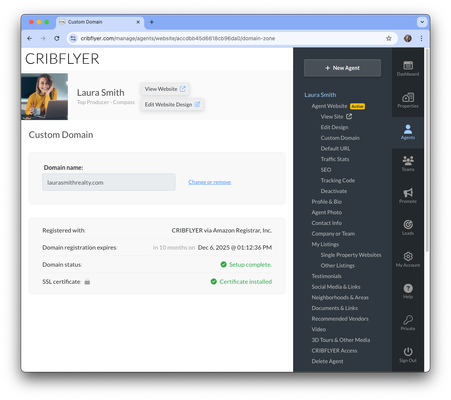Open Tracking Code menu item

coord(338,180)
